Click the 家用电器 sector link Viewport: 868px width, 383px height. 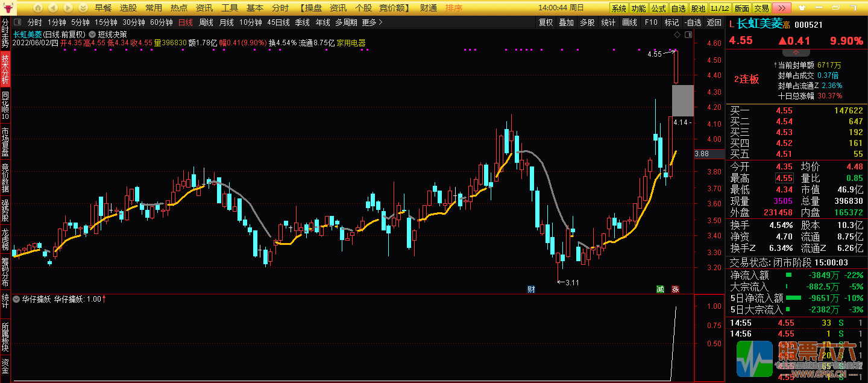tap(351, 43)
